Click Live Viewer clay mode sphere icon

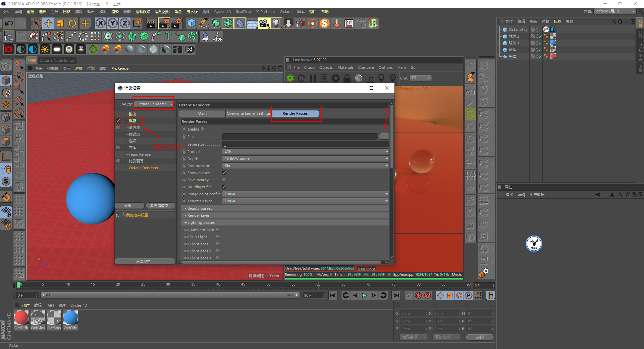click(359, 78)
